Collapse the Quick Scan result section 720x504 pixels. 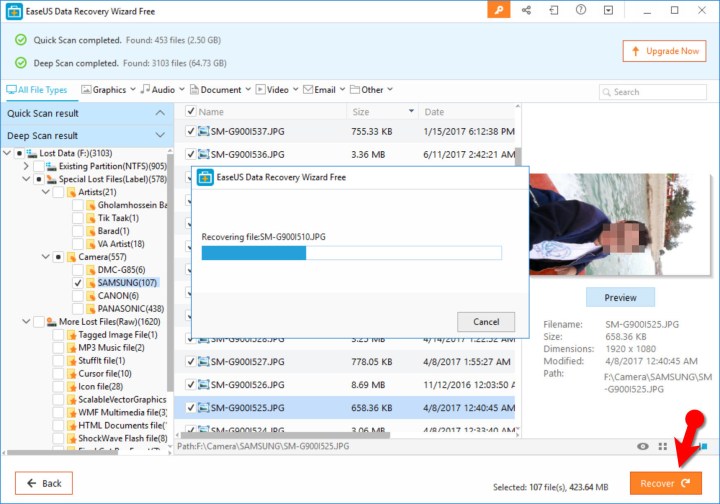coord(160,113)
